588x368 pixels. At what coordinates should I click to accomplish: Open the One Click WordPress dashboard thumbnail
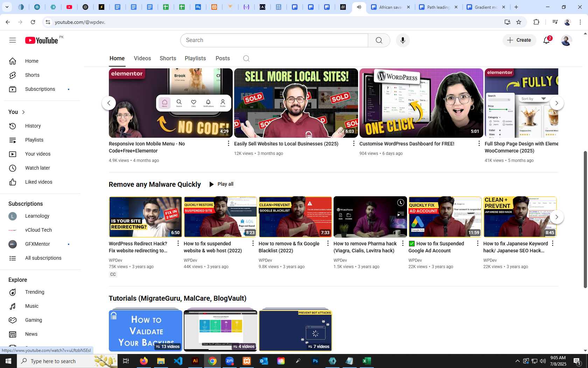(x=421, y=103)
